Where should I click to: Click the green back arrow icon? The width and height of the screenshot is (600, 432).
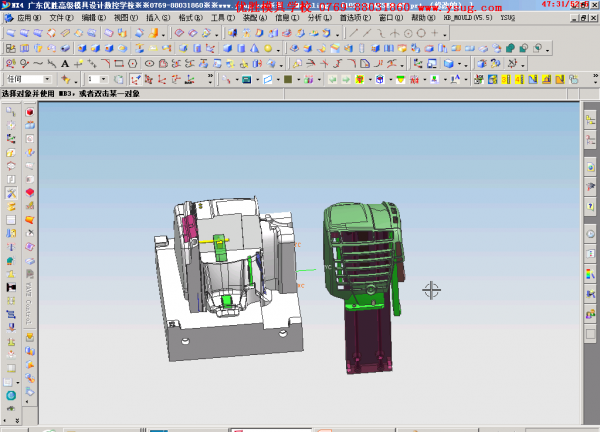pos(333,80)
